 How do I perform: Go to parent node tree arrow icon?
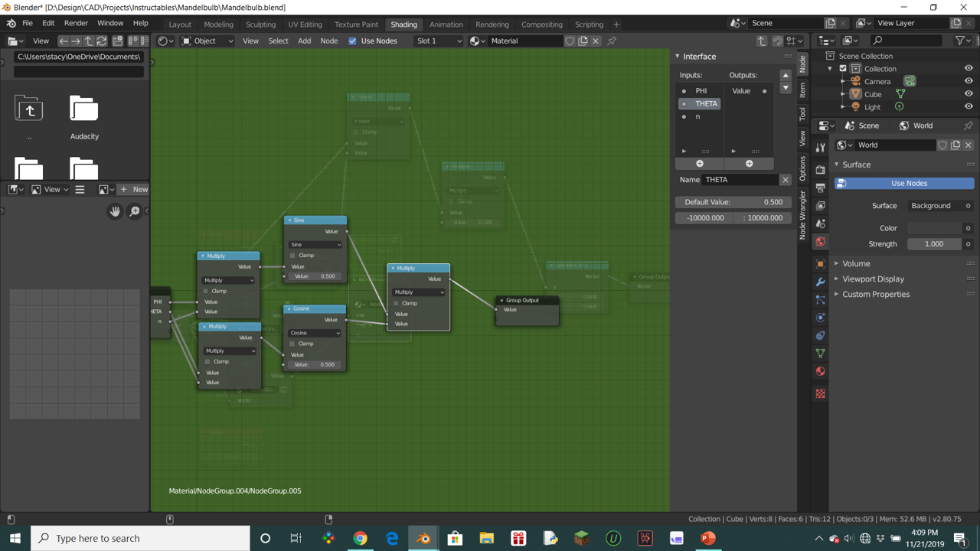click(x=762, y=41)
